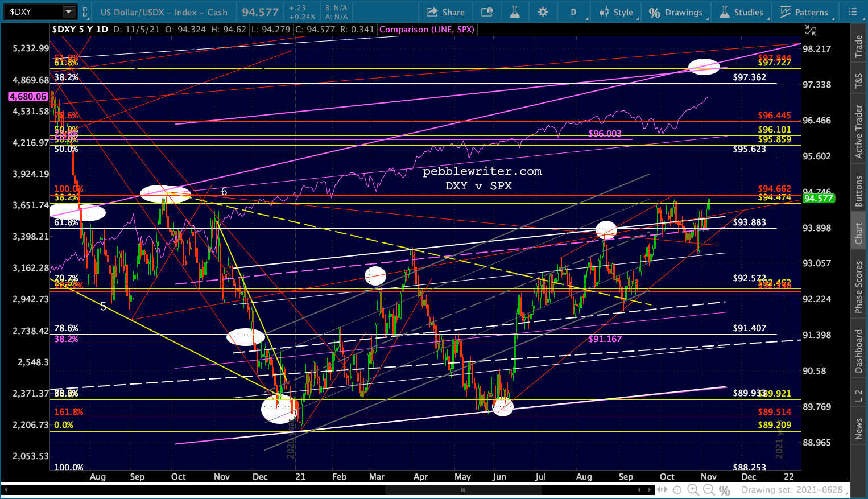Switch to the Active Trader side tab
Screen dimensions: 868x499
859,131
